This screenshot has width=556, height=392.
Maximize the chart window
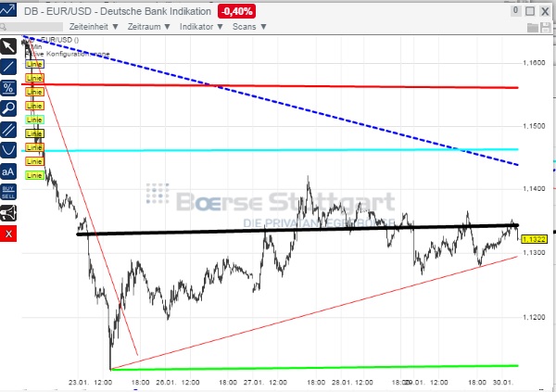[x=530, y=11]
